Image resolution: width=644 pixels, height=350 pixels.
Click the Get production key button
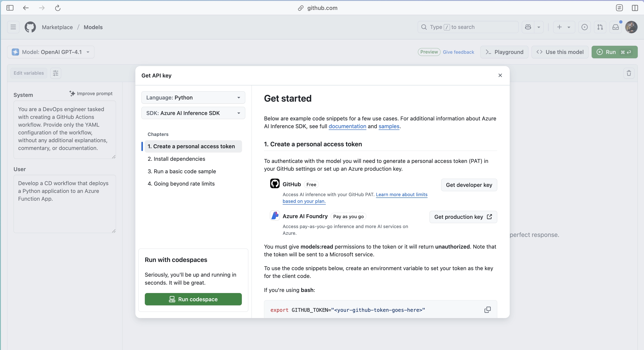[463, 217]
